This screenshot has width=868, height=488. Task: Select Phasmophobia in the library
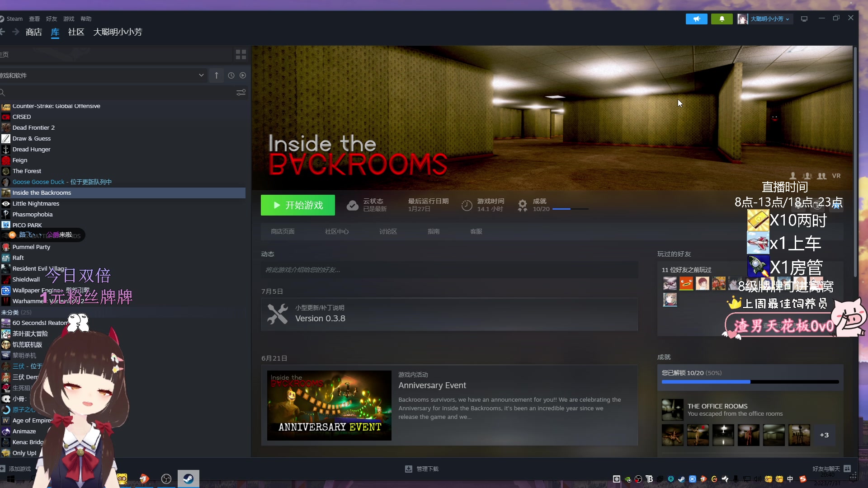[123, 215]
